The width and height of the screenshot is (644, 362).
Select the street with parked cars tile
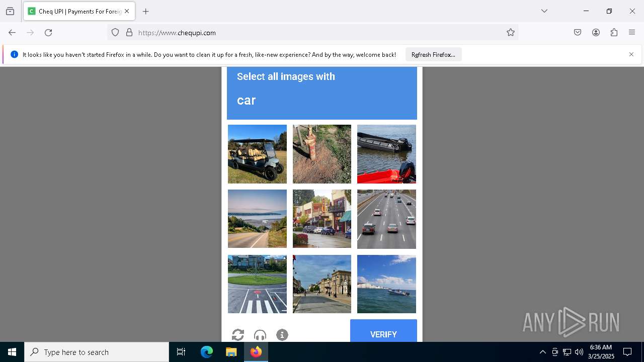click(322, 219)
